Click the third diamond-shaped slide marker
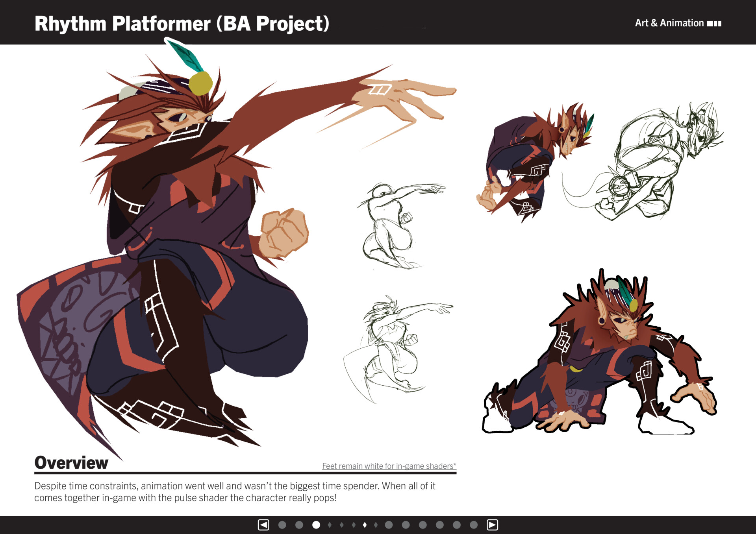 [x=354, y=524]
